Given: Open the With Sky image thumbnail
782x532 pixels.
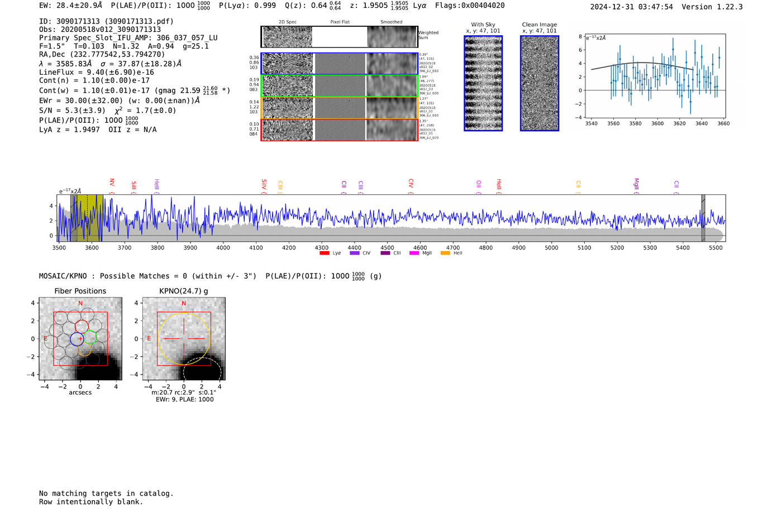Looking at the screenshot, I should pos(483,83).
